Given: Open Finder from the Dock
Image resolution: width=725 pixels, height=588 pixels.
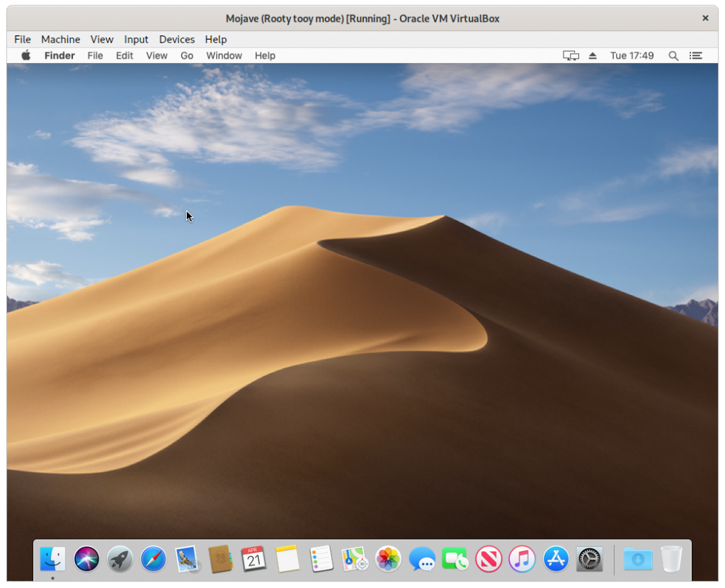Looking at the screenshot, I should click(x=52, y=559).
